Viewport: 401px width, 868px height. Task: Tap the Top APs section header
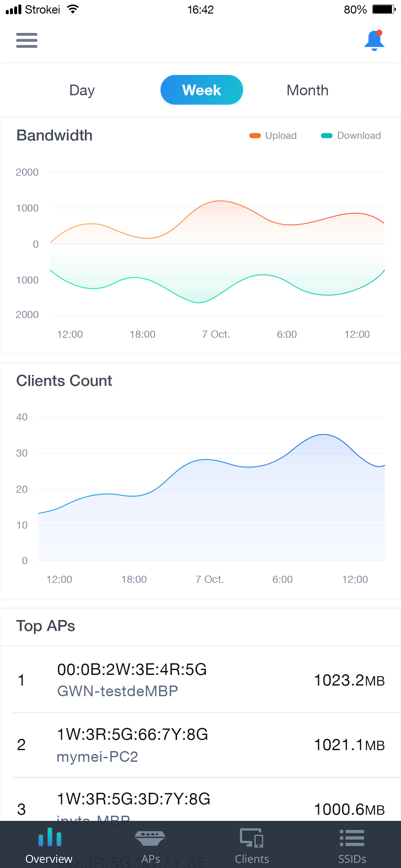click(x=46, y=626)
